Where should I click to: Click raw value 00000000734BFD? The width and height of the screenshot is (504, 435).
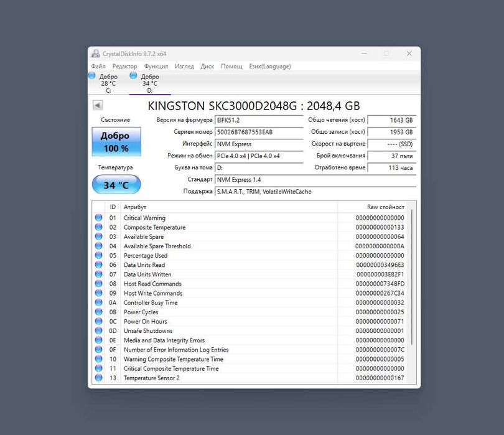pos(380,284)
